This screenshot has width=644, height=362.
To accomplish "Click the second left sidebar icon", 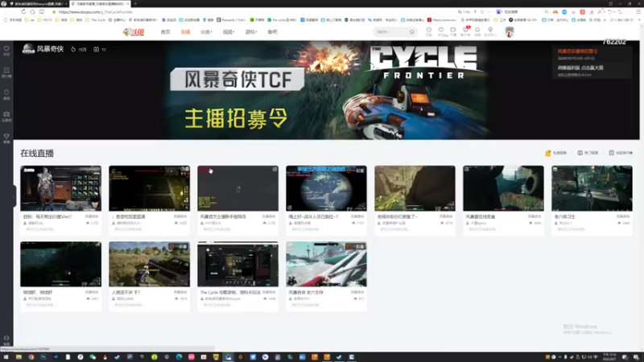I will [x=6, y=72].
